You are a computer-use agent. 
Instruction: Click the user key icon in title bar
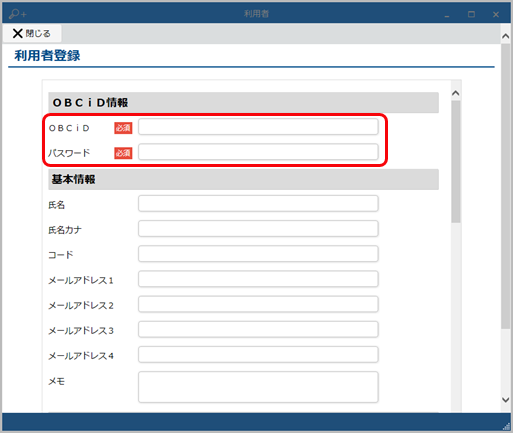pyautogui.click(x=17, y=14)
